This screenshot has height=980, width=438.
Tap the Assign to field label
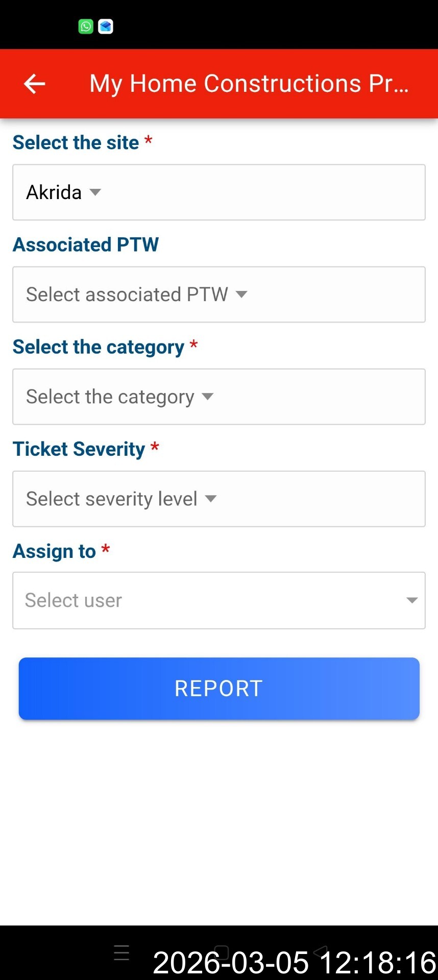click(x=55, y=551)
